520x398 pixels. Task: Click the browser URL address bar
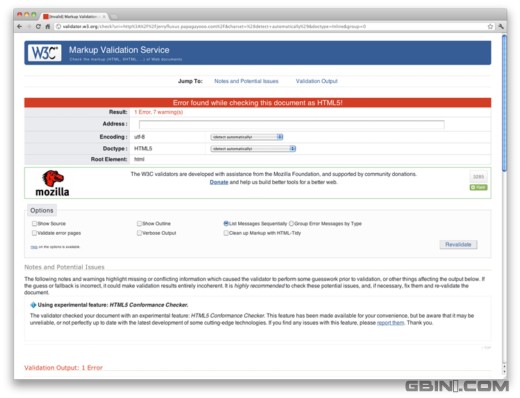coord(272,26)
